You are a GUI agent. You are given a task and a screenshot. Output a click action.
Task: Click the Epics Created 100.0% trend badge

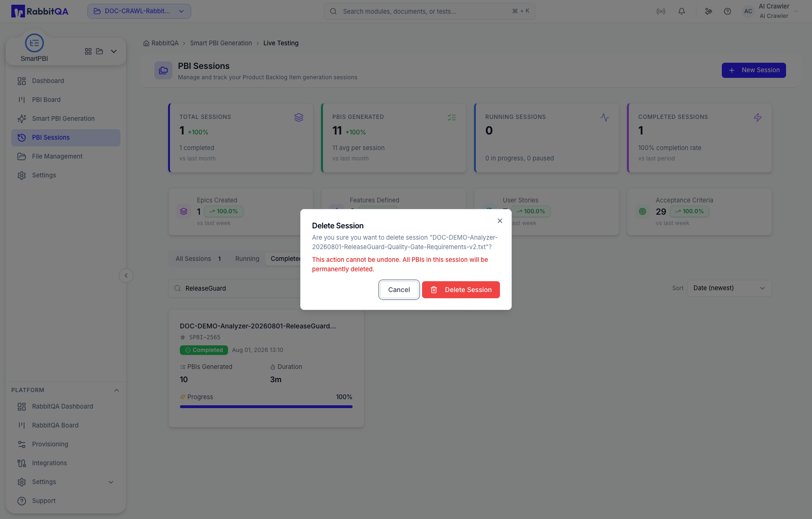click(x=224, y=211)
